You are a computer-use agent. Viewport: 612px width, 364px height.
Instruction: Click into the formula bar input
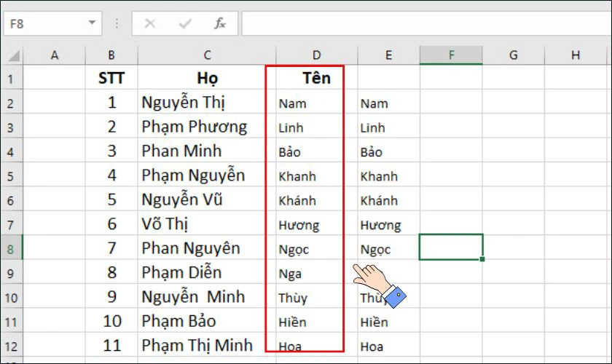(427, 23)
